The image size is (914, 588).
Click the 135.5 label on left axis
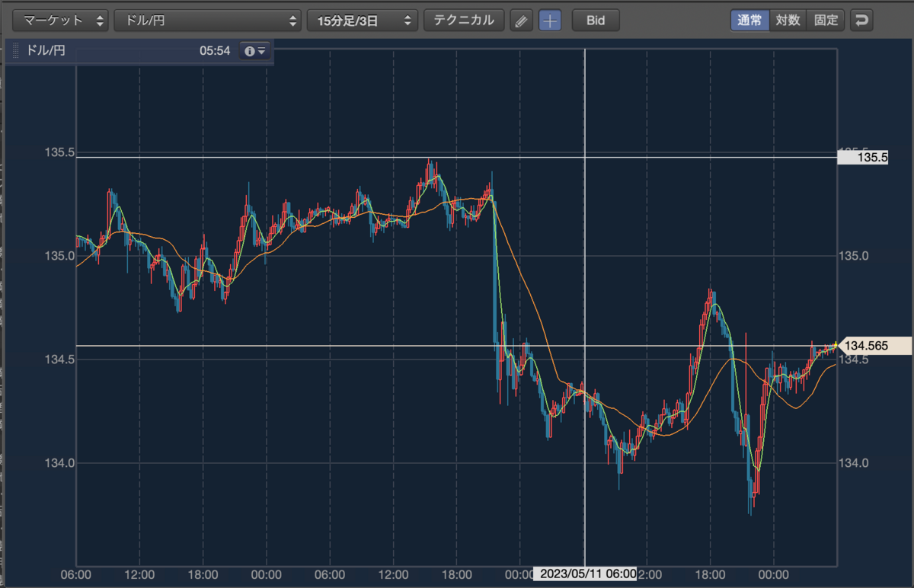(59, 153)
